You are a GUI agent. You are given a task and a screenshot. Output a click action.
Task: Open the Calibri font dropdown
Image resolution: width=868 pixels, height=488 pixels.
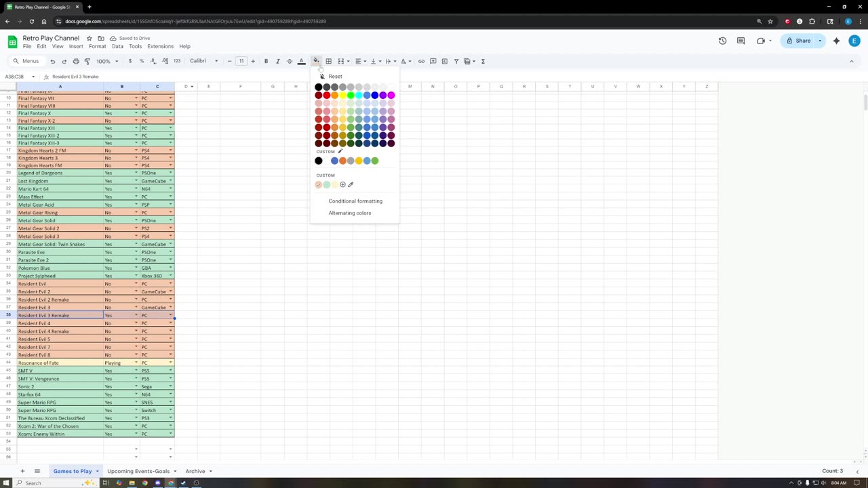[x=203, y=61]
